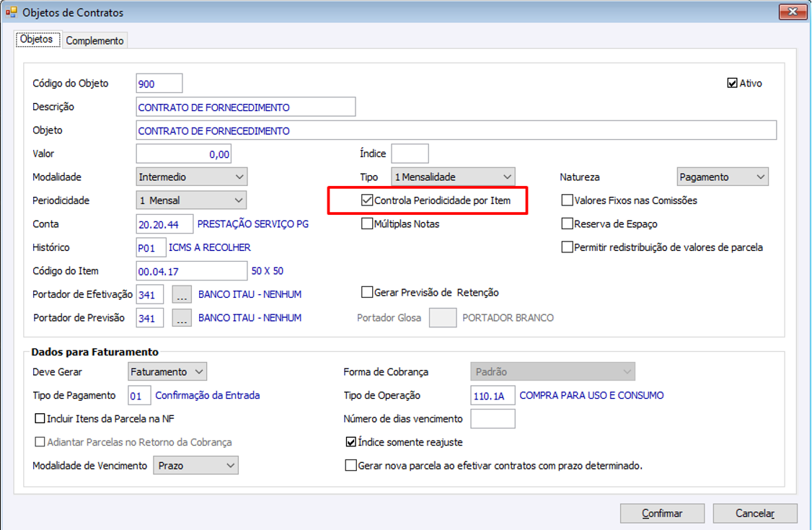Click the 50 X 50 item description
Screen dimensions: 812x530
point(268,270)
